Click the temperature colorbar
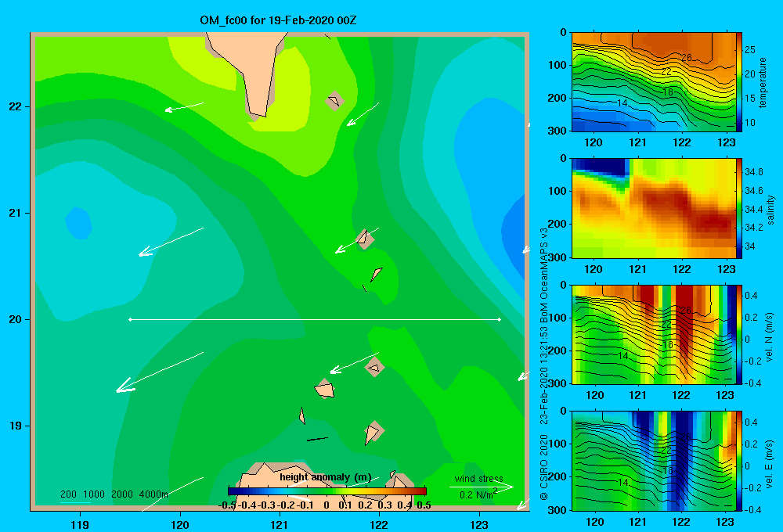Image resolution: width=783 pixels, height=532 pixels. tap(739, 82)
